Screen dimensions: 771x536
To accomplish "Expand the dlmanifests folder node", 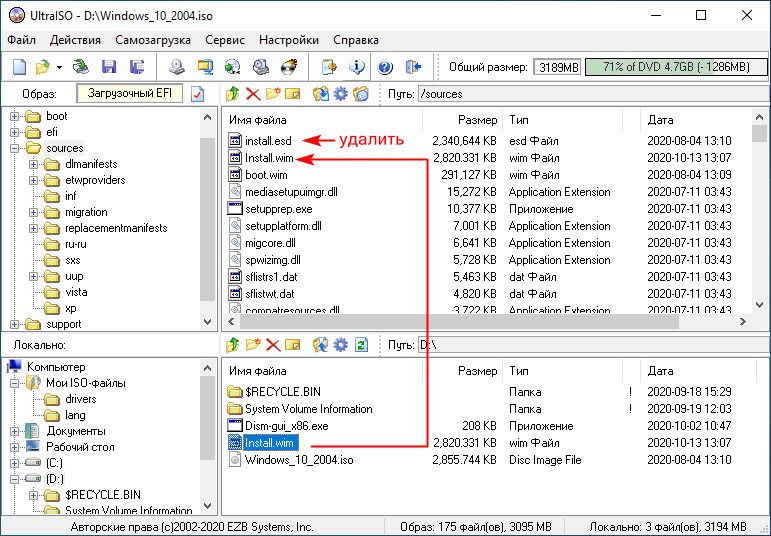I will tap(33, 164).
